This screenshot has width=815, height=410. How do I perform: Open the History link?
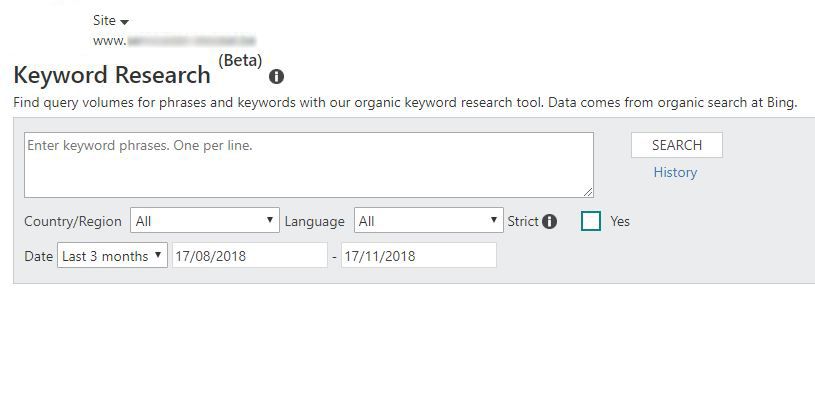(675, 173)
